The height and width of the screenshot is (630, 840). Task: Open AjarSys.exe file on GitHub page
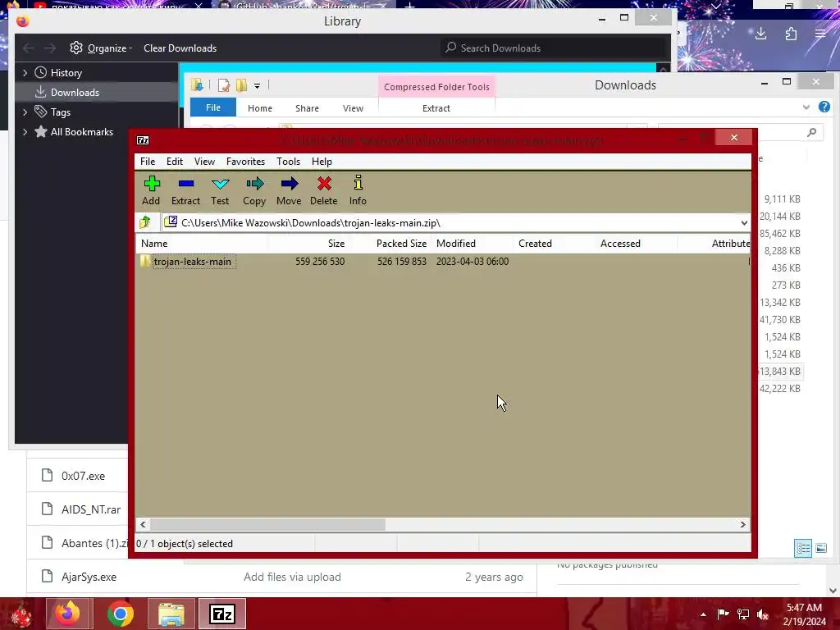89,577
